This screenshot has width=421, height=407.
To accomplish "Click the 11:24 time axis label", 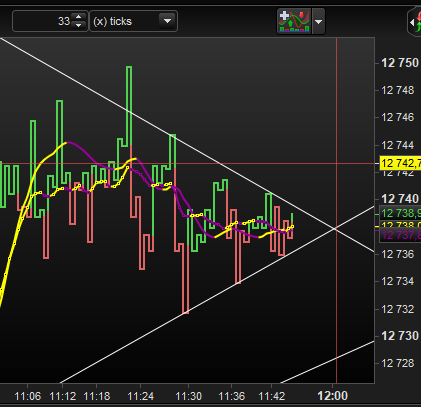I will 141,396.
